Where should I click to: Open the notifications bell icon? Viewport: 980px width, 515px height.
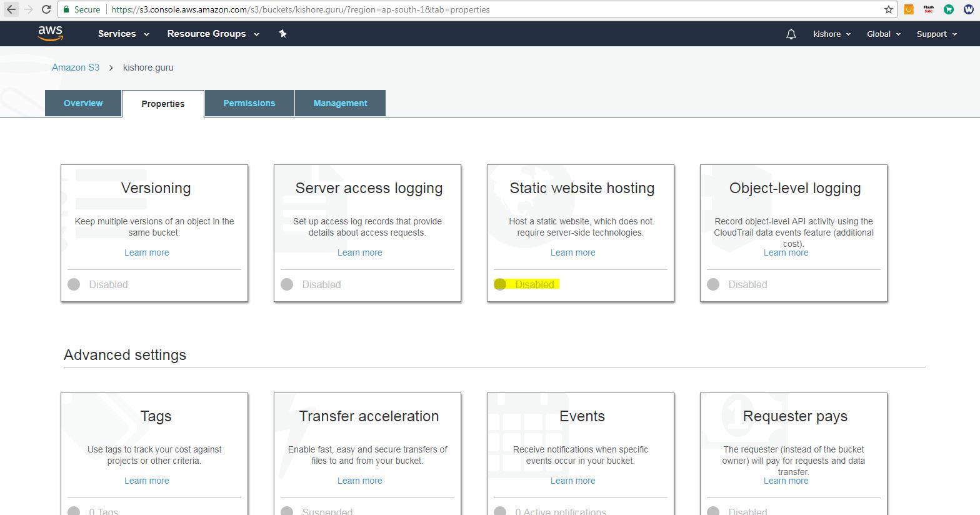click(791, 34)
